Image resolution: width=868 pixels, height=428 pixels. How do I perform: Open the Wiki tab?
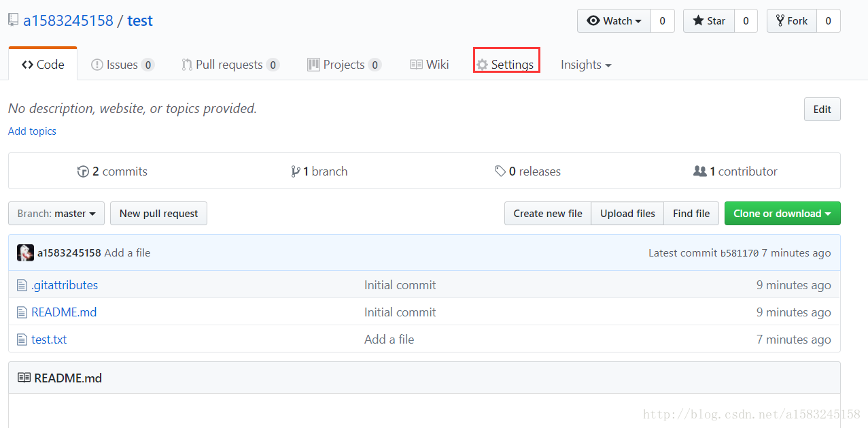[430, 65]
